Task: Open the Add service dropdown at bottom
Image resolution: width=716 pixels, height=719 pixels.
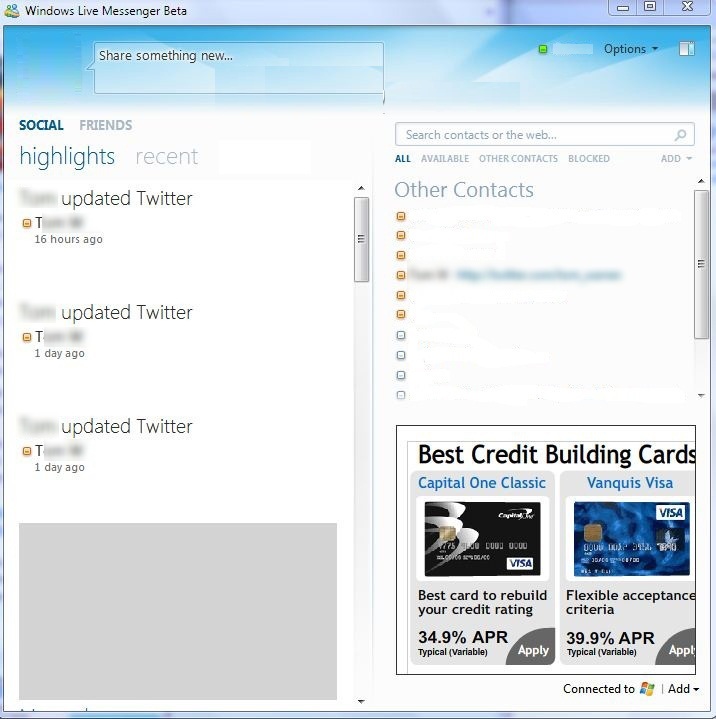Action: click(x=683, y=689)
